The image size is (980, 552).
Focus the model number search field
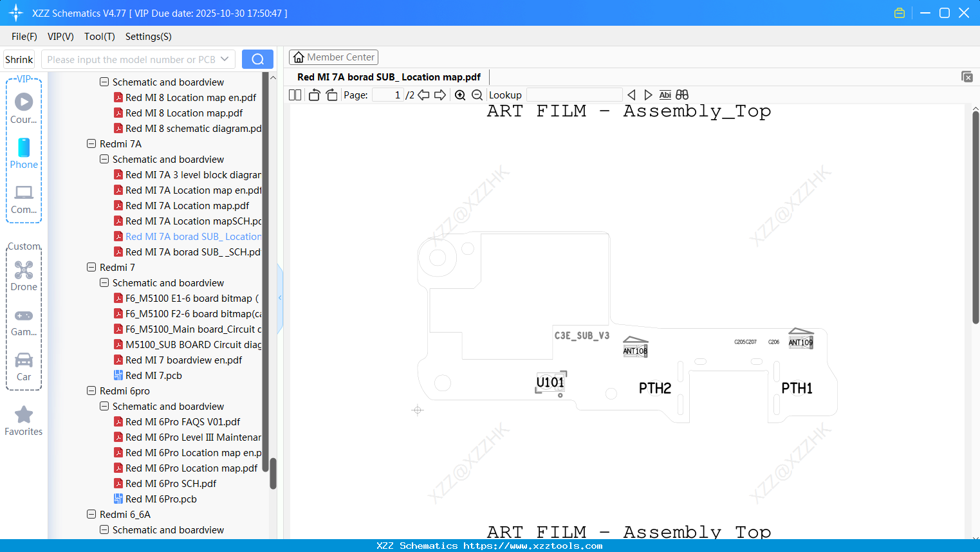click(131, 59)
